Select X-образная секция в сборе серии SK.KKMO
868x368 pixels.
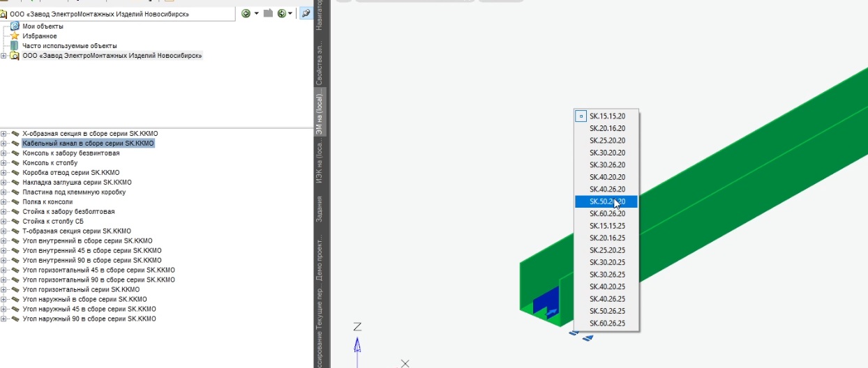point(91,133)
